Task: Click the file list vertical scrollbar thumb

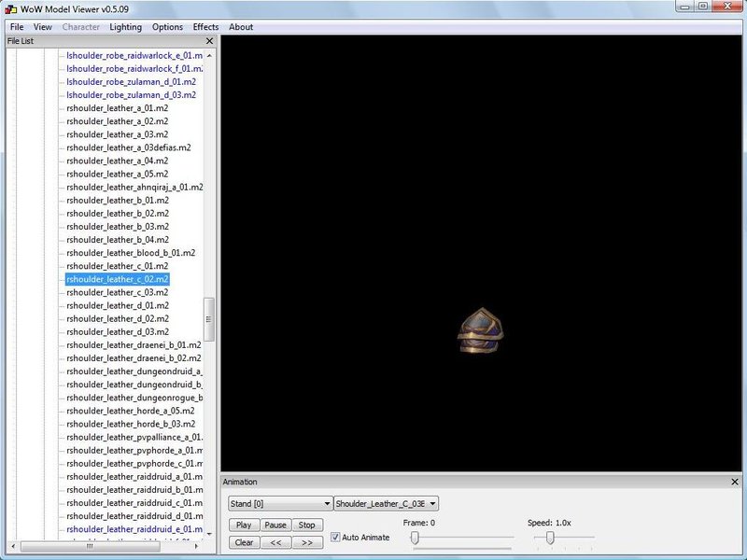Action: (x=208, y=319)
